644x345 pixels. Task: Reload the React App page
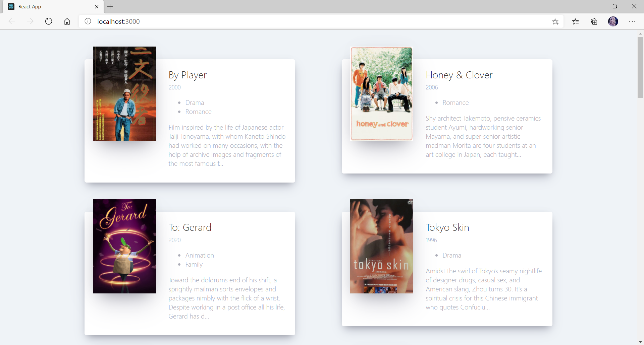[49, 21]
